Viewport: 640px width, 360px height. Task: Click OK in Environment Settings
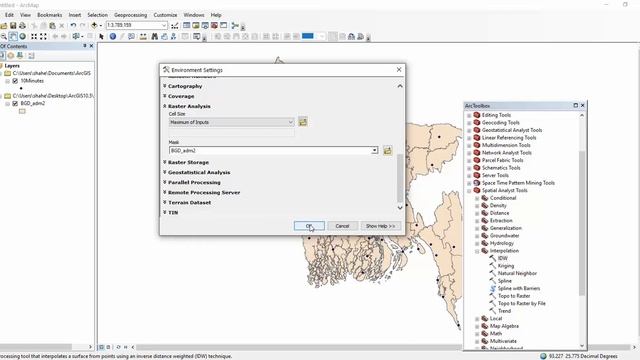309,226
